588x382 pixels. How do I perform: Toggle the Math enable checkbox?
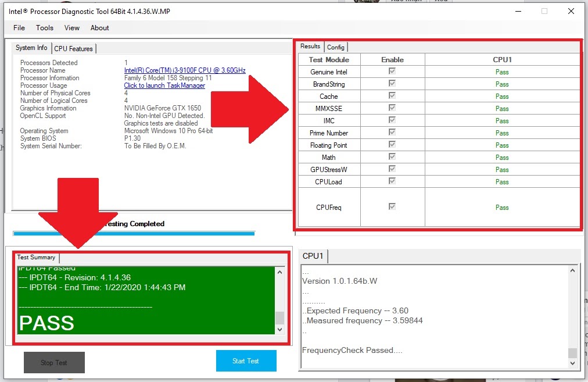pyautogui.click(x=392, y=156)
